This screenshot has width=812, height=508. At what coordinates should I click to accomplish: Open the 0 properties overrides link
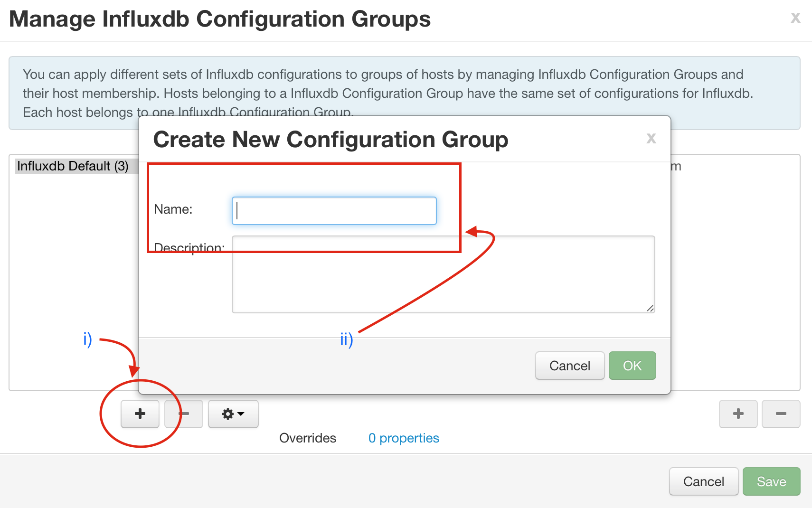coord(404,438)
